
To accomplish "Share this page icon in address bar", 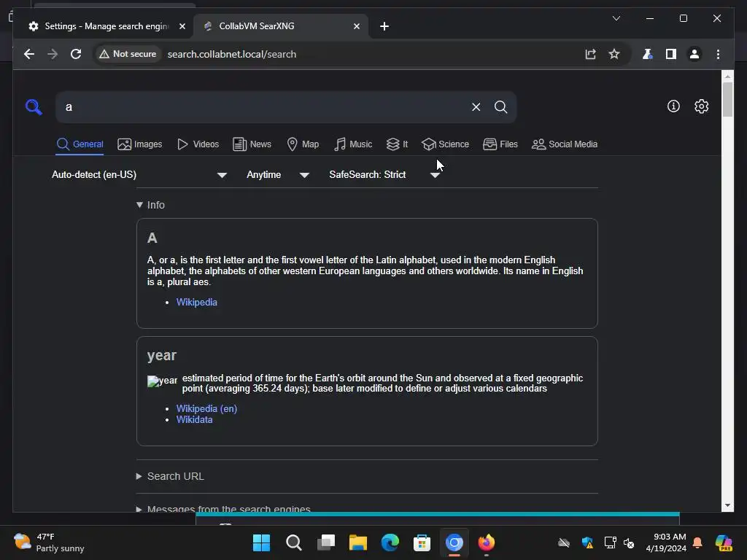I will (591, 54).
